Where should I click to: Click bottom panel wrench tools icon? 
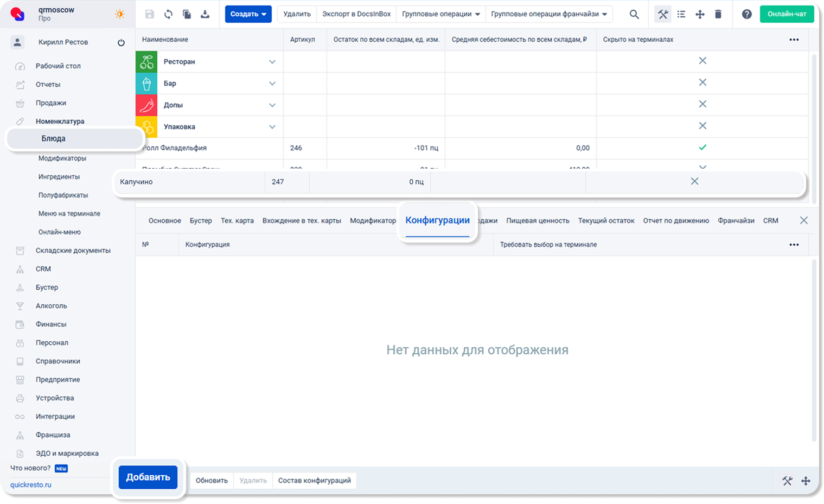787,481
